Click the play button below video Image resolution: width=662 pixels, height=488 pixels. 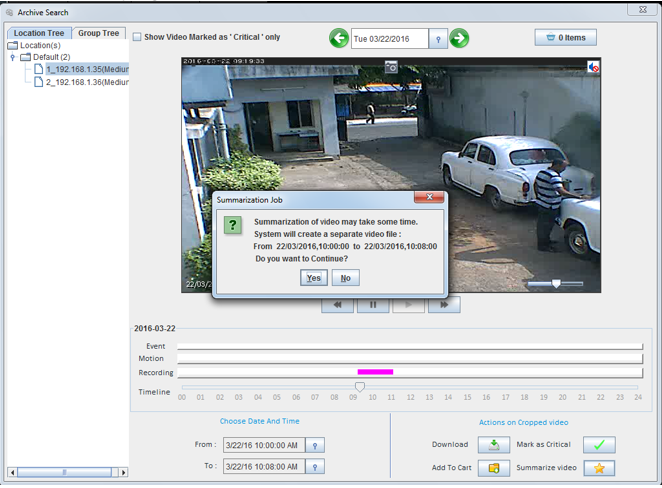[x=408, y=305]
